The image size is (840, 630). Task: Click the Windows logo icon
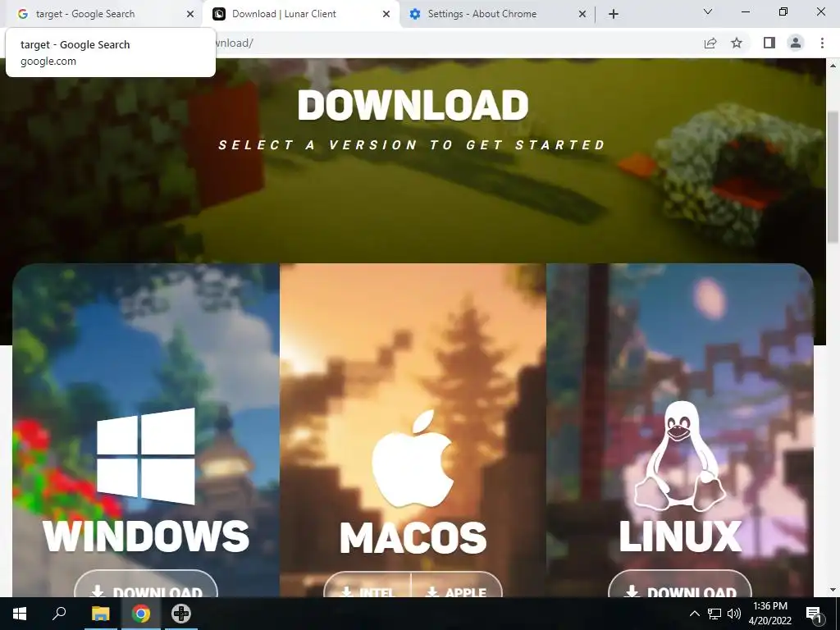[146, 456]
